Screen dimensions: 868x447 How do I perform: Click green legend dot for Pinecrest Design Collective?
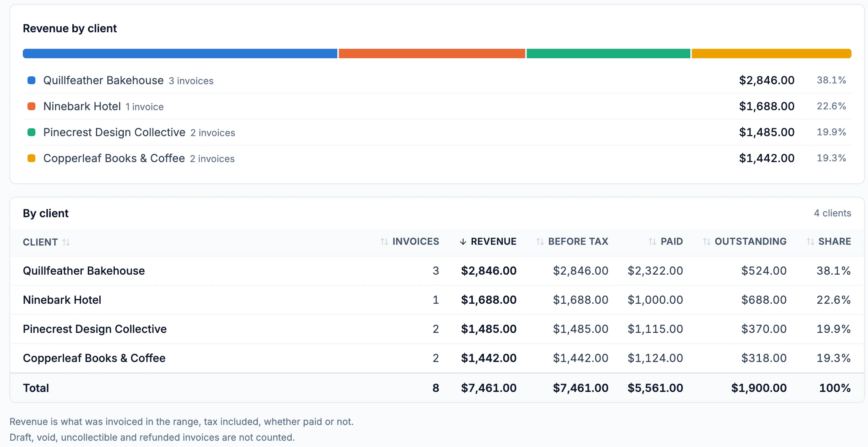pyautogui.click(x=31, y=132)
